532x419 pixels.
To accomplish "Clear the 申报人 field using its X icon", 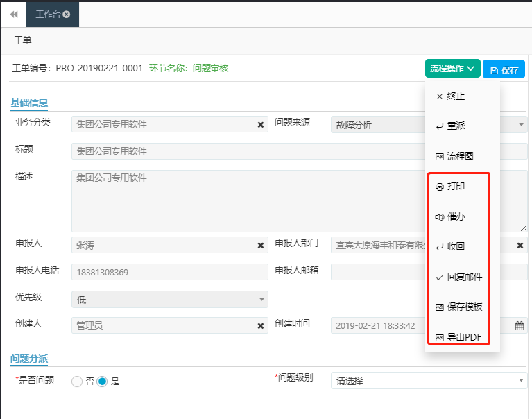I will click(x=261, y=246).
